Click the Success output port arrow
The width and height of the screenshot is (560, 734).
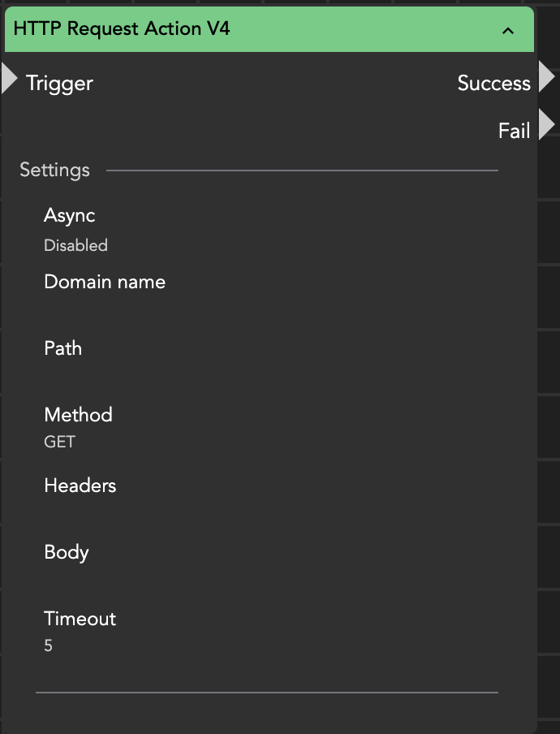[x=546, y=77]
